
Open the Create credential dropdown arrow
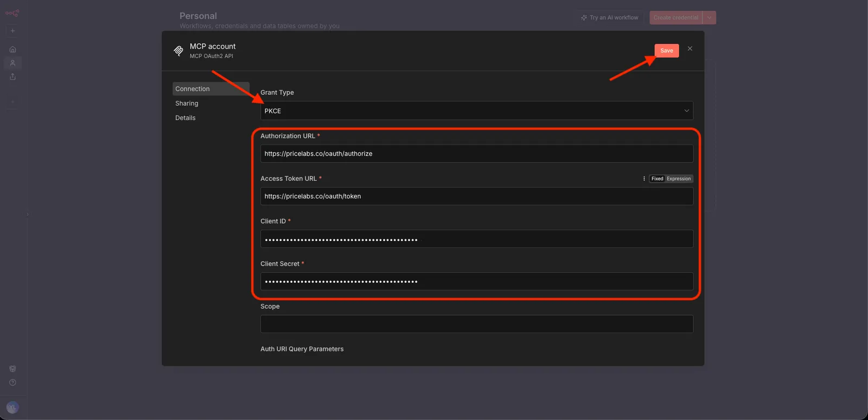[x=709, y=18]
